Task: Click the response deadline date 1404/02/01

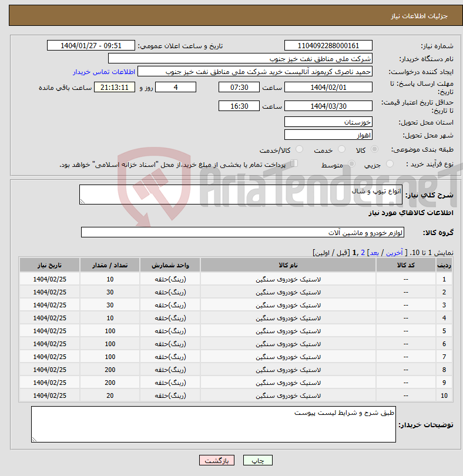Action: (328, 87)
